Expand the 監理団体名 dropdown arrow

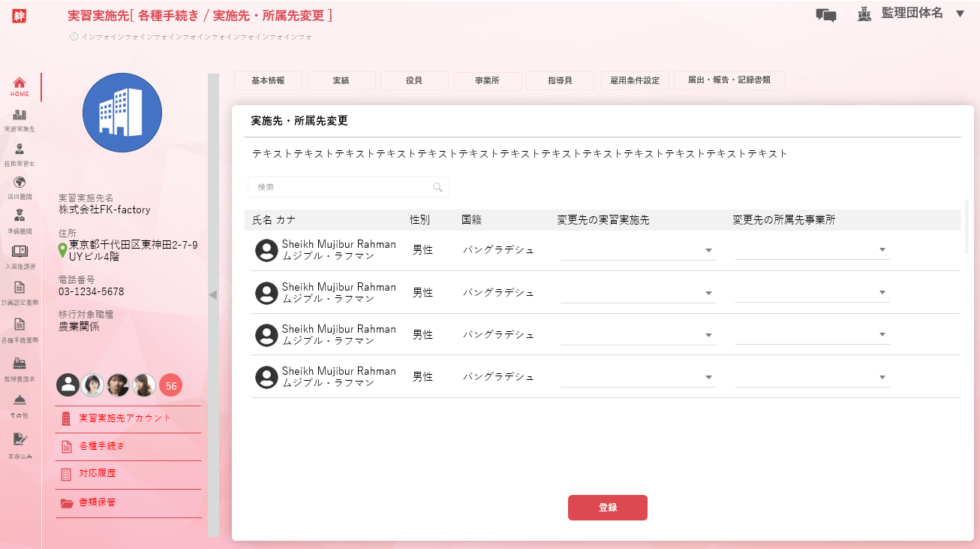[x=960, y=14]
